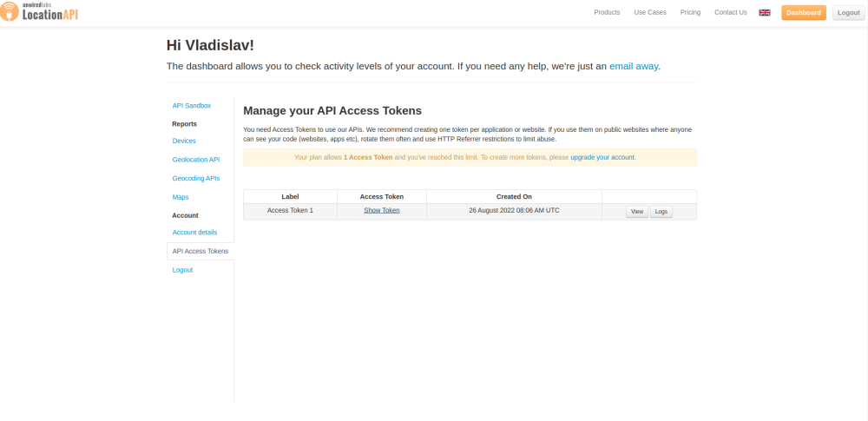The image size is (868, 421).
Task: Select Maps in the sidebar
Action: point(181,198)
